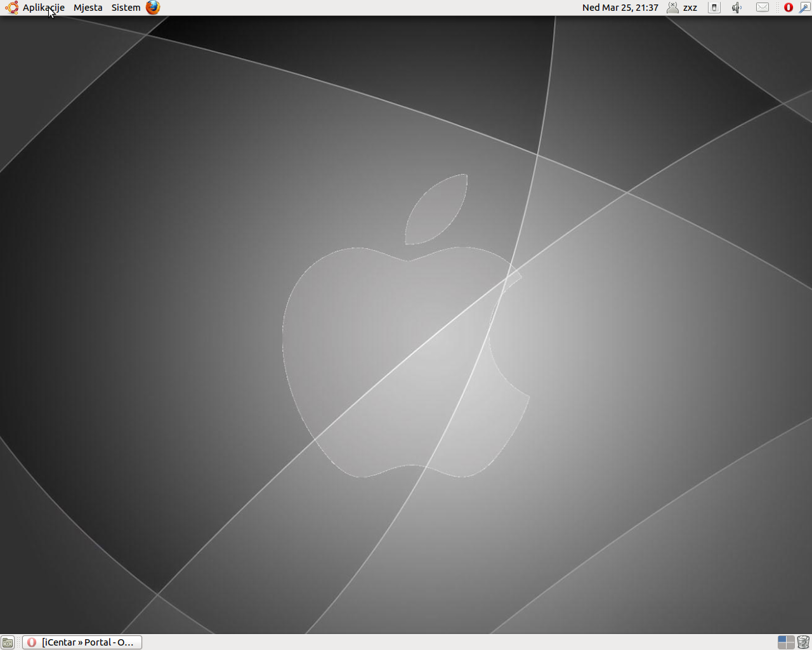Open the Mjesta menu
The height and width of the screenshot is (650, 812).
coord(88,8)
